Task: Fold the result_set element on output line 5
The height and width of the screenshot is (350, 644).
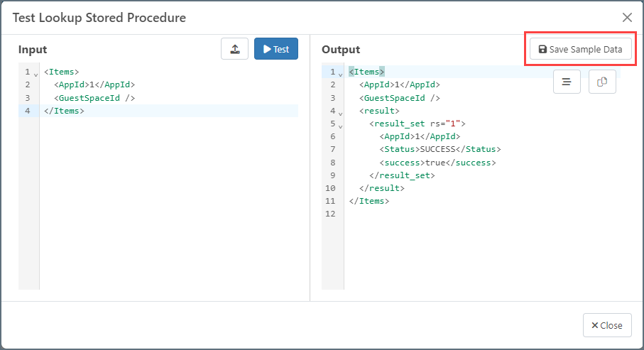Action: [340, 125]
